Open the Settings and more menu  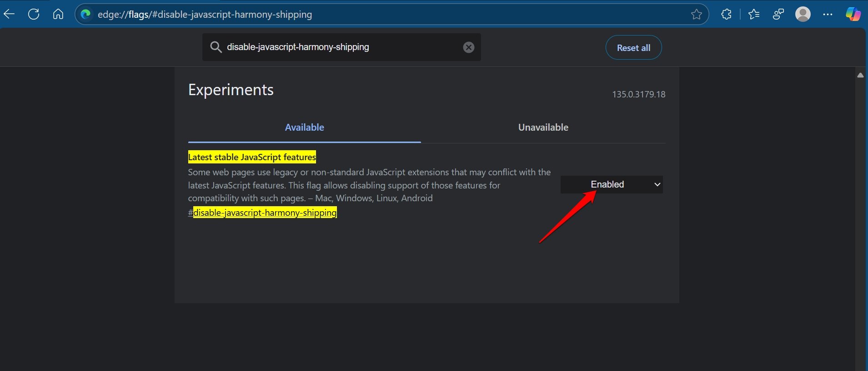828,15
